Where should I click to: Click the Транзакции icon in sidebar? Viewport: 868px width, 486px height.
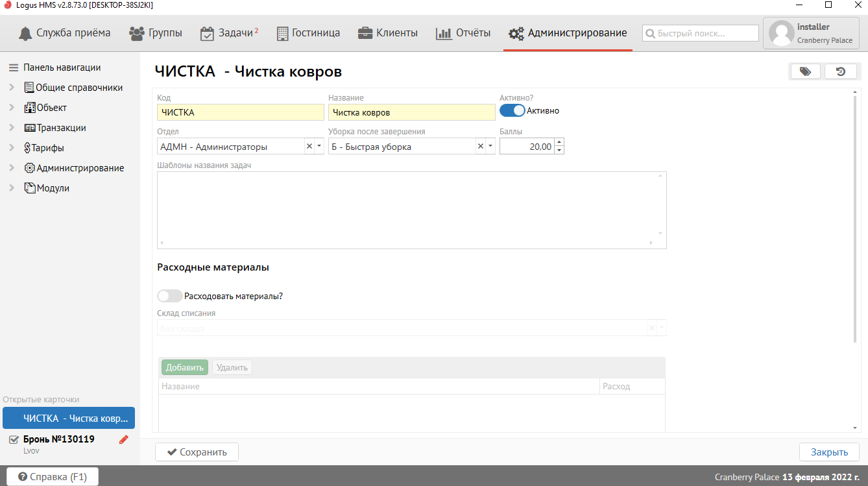point(30,128)
